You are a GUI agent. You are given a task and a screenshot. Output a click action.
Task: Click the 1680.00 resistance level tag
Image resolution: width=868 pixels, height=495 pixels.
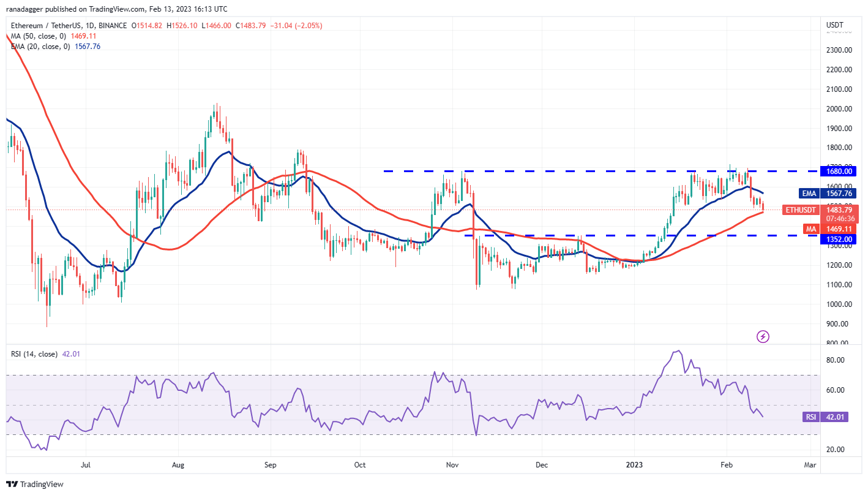click(839, 172)
